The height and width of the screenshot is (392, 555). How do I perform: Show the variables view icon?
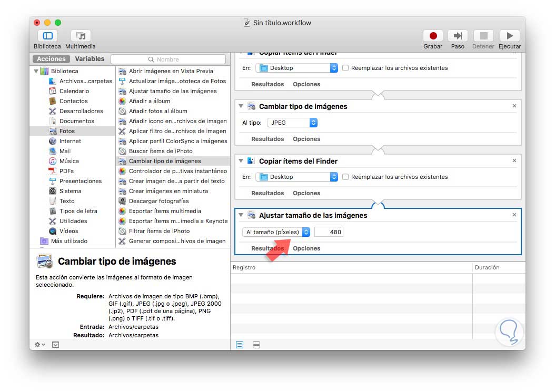point(256,345)
